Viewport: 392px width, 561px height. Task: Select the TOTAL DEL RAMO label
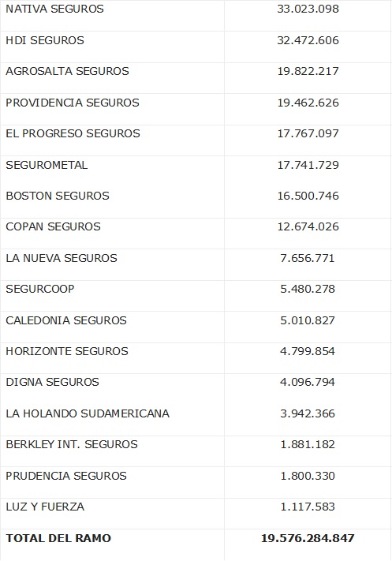(58, 538)
